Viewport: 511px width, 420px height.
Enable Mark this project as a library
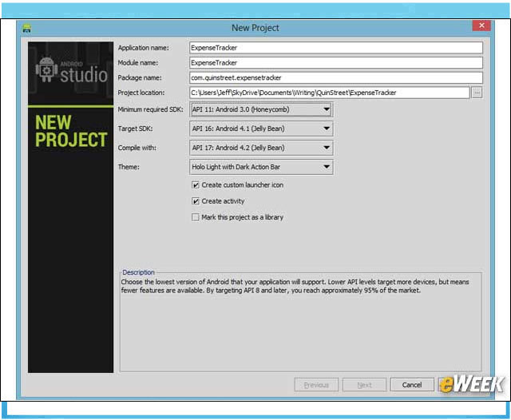pyautogui.click(x=195, y=217)
